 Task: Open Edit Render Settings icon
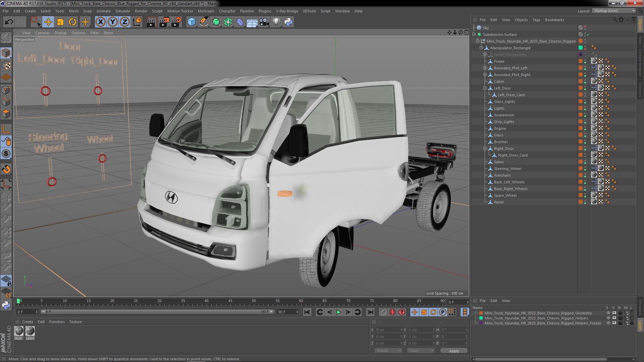pos(176,22)
